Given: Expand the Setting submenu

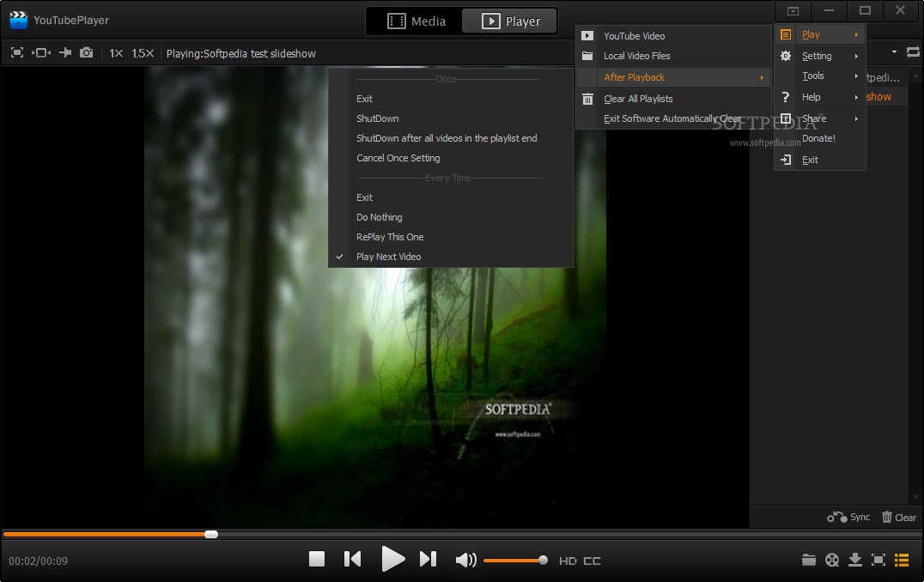Looking at the screenshot, I should pyautogui.click(x=820, y=56).
